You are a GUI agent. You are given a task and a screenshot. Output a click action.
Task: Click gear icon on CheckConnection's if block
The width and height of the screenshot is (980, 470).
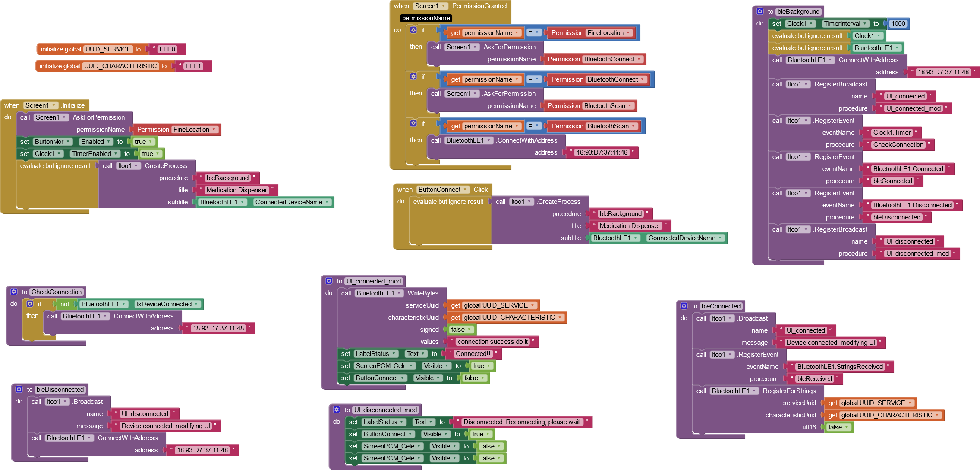[30, 304]
